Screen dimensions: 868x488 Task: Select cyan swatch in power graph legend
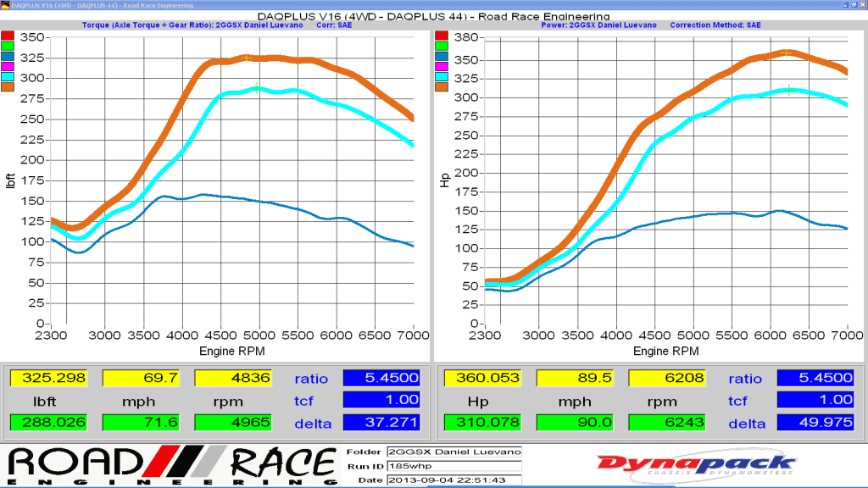[441, 77]
